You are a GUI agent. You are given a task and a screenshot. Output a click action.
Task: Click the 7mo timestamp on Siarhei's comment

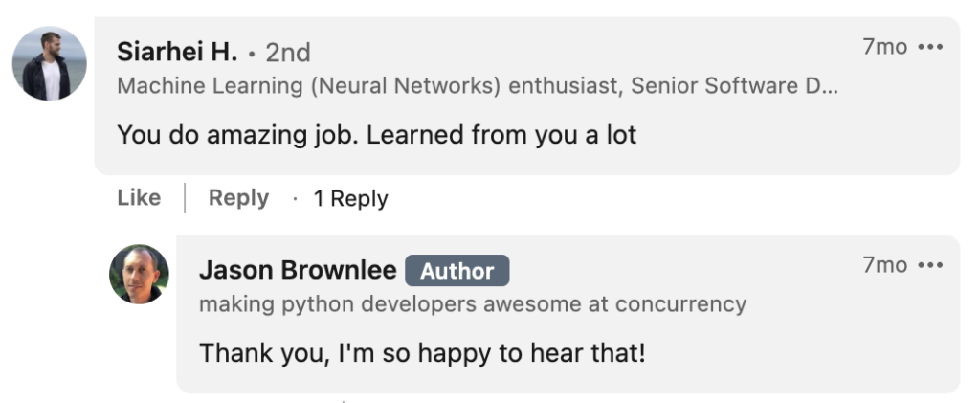884,47
